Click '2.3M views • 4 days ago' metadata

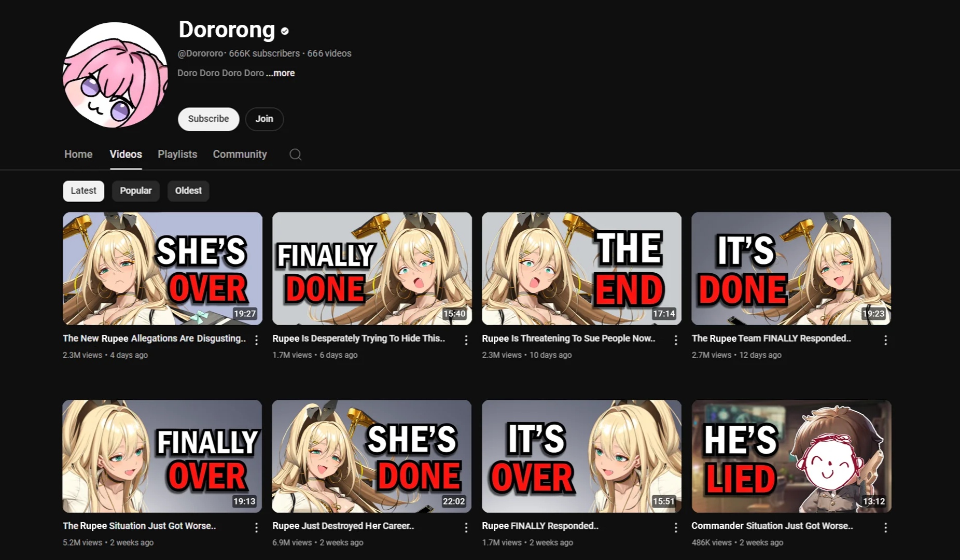(x=105, y=355)
